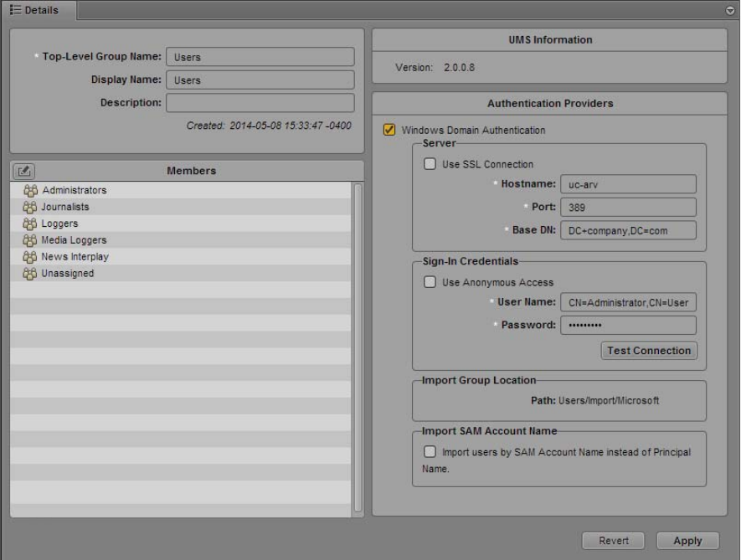Click the Port field showing 389
Screen dimensions: 741x560
(x=628, y=207)
